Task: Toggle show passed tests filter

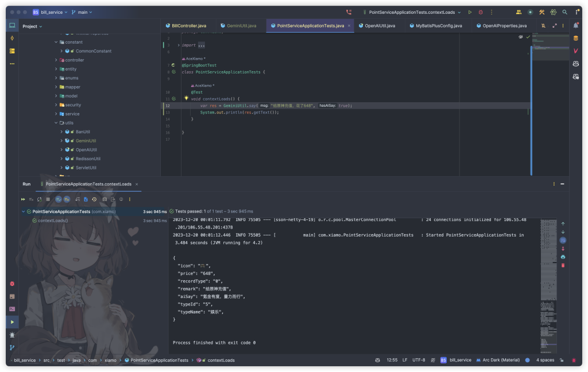Action: pyautogui.click(x=58, y=199)
